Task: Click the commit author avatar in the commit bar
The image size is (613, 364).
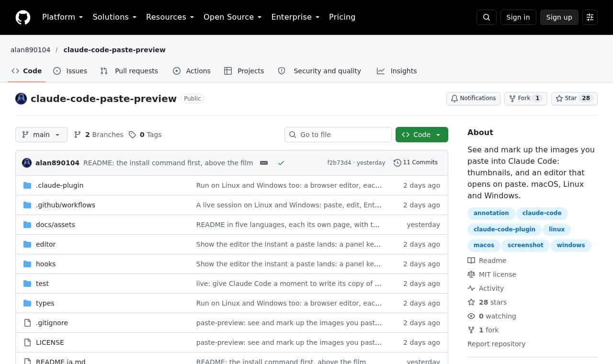Action: [27, 163]
